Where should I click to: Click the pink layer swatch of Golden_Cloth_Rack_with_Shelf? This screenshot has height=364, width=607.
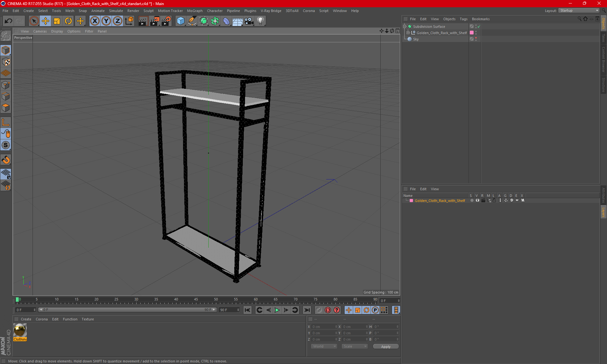(x=472, y=33)
